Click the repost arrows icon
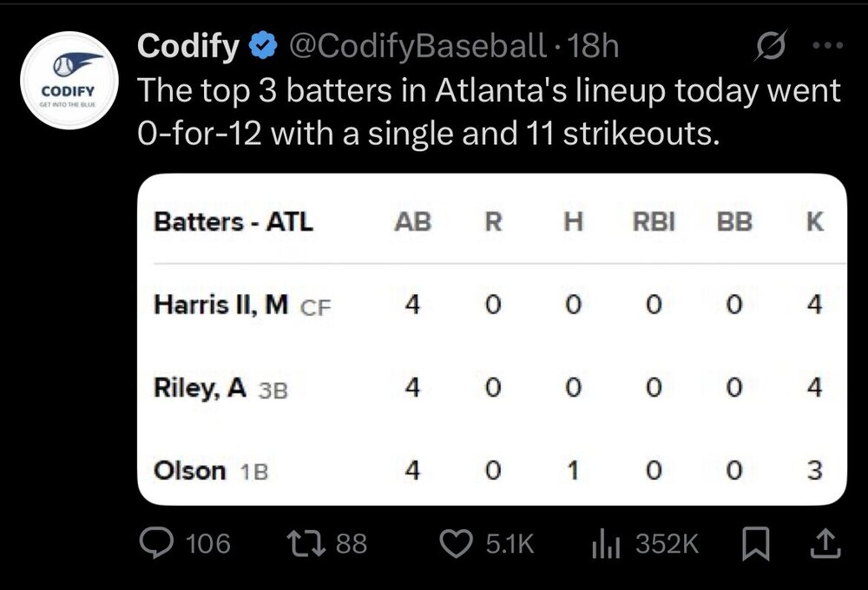The image size is (868, 590). pos(308,544)
